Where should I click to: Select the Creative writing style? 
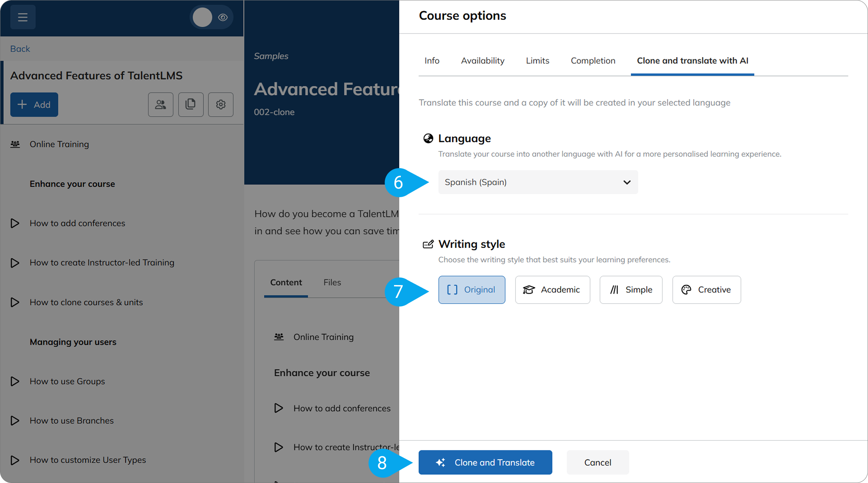click(x=706, y=290)
